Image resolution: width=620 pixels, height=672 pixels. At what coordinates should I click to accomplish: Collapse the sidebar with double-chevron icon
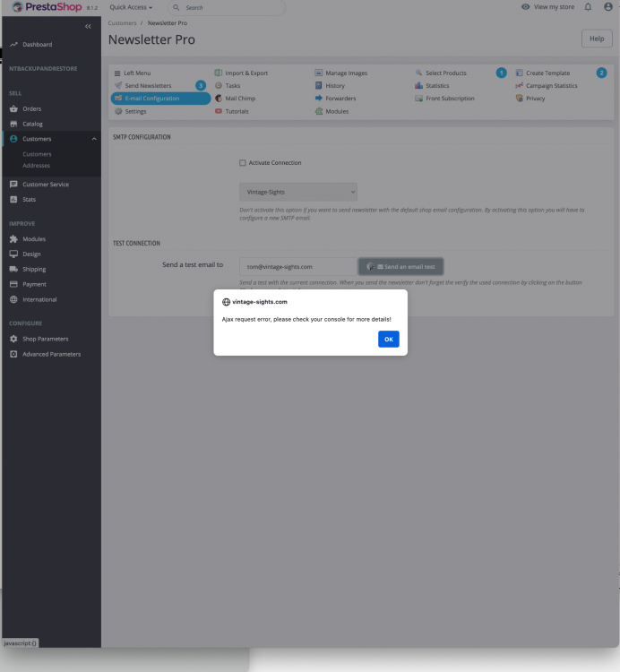[88, 27]
